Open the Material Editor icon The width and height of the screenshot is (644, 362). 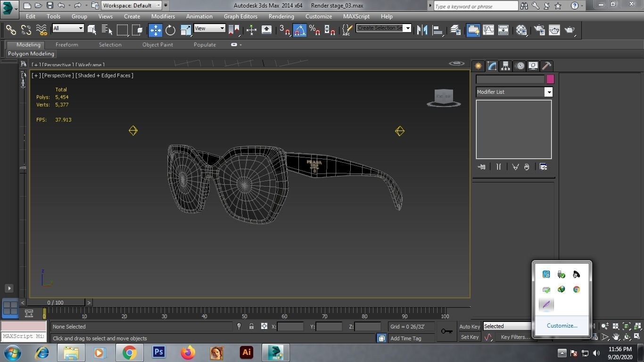point(521,30)
